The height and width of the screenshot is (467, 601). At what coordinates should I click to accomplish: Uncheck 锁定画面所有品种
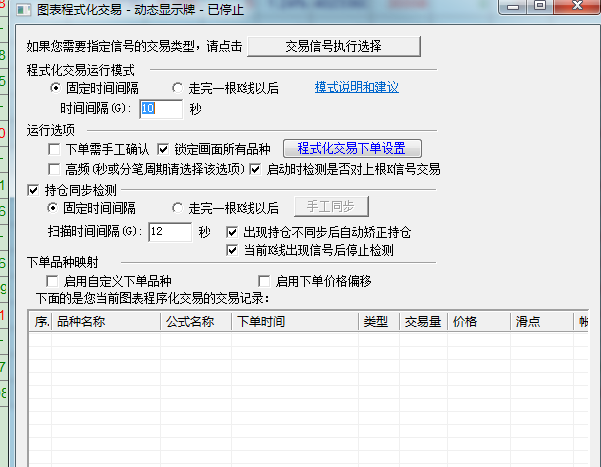click(164, 149)
